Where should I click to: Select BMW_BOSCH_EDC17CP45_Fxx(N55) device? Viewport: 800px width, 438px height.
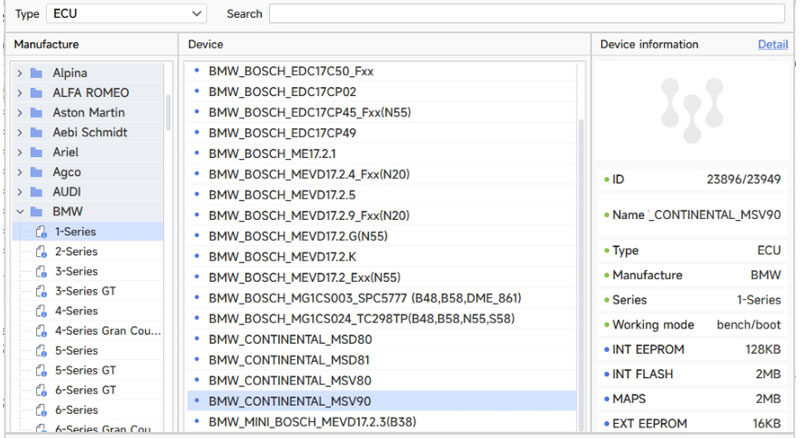tap(382, 112)
